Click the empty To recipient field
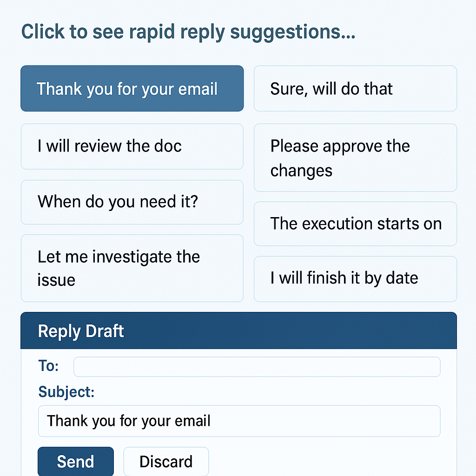The image size is (476, 476). coord(256,366)
